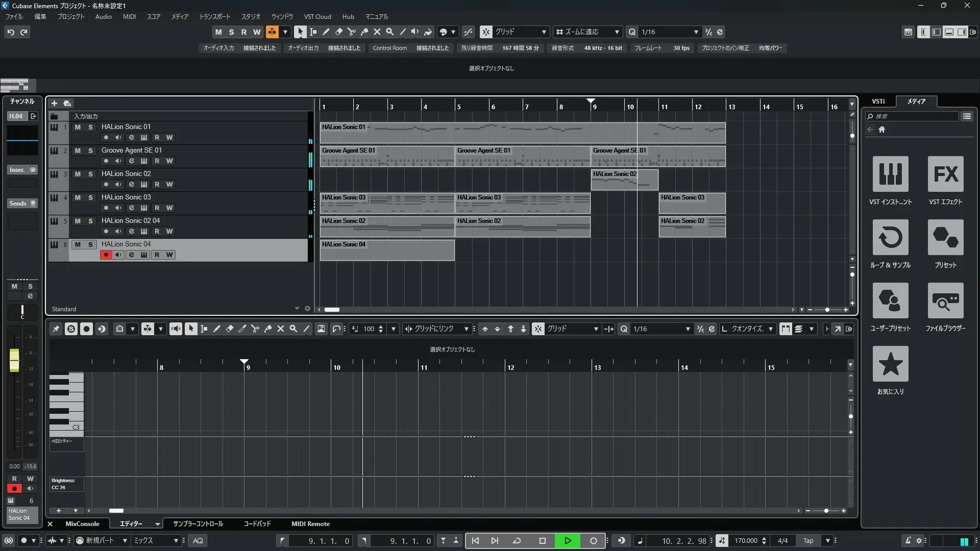
Task: Open Loops & Samples tile
Action: click(890, 238)
